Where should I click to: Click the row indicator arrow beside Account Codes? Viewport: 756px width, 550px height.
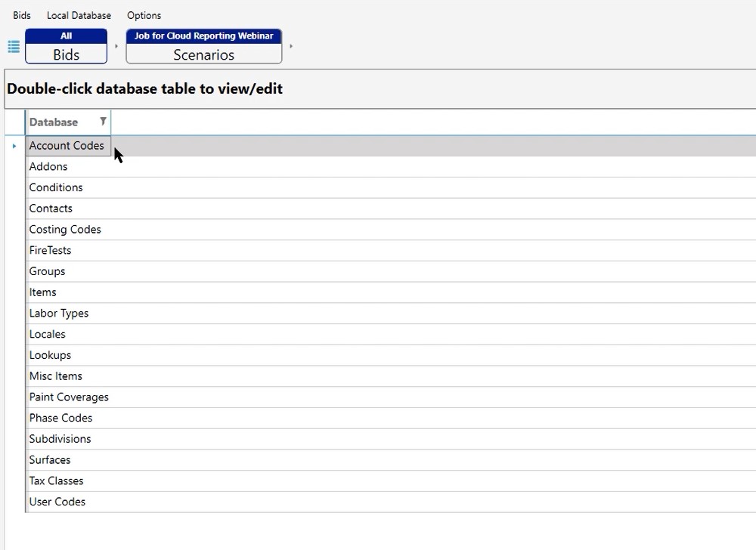(14, 146)
